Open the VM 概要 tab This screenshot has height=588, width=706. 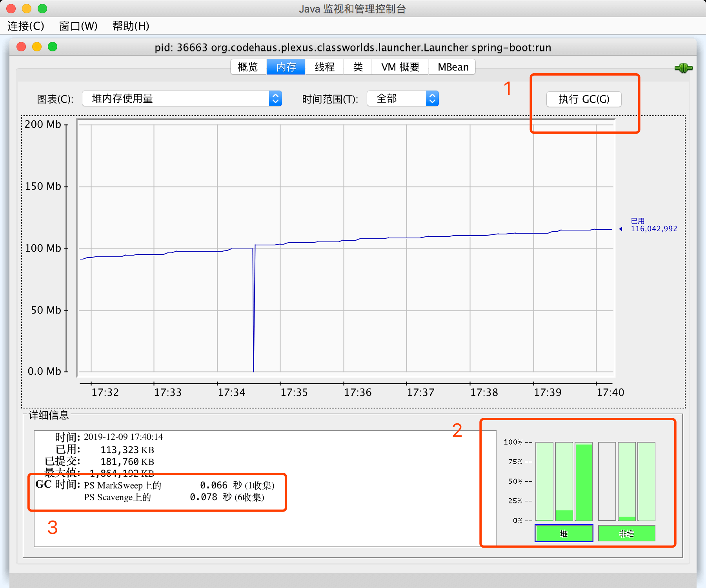point(400,67)
